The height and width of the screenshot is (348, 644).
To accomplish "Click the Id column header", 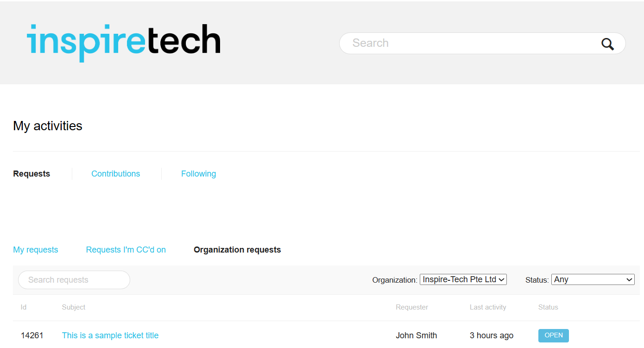I will coord(24,307).
